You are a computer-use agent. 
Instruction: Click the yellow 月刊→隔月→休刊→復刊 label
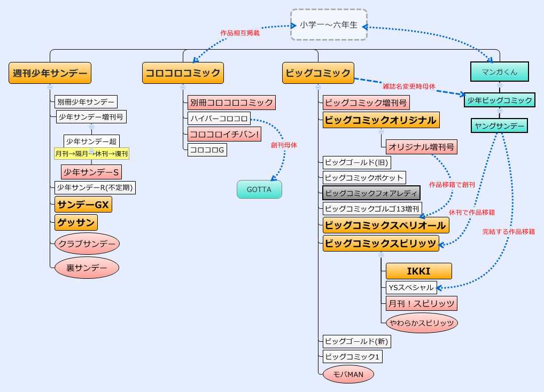(x=91, y=153)
